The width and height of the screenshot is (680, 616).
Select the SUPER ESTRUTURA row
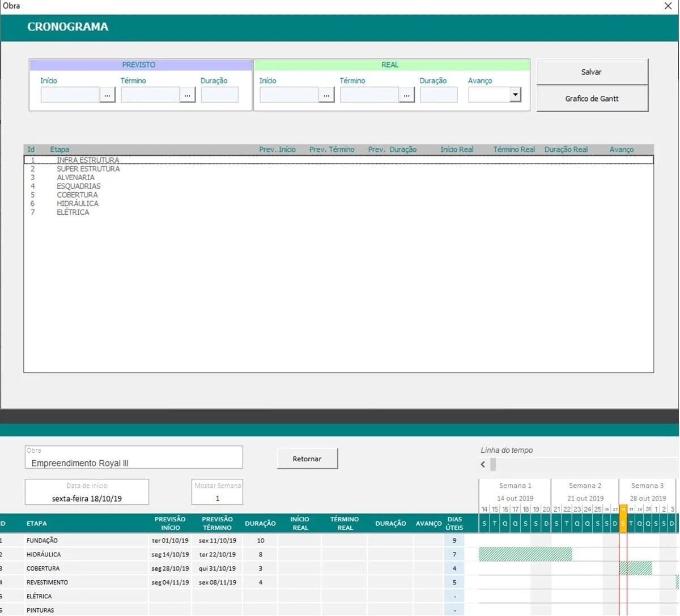coord(338,169)
